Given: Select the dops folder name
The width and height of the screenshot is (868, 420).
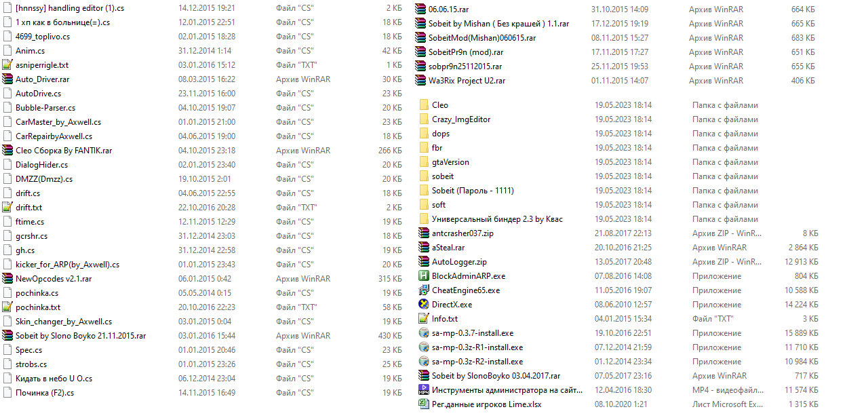Looking at the screenshot, I should [x=441, y=134].
